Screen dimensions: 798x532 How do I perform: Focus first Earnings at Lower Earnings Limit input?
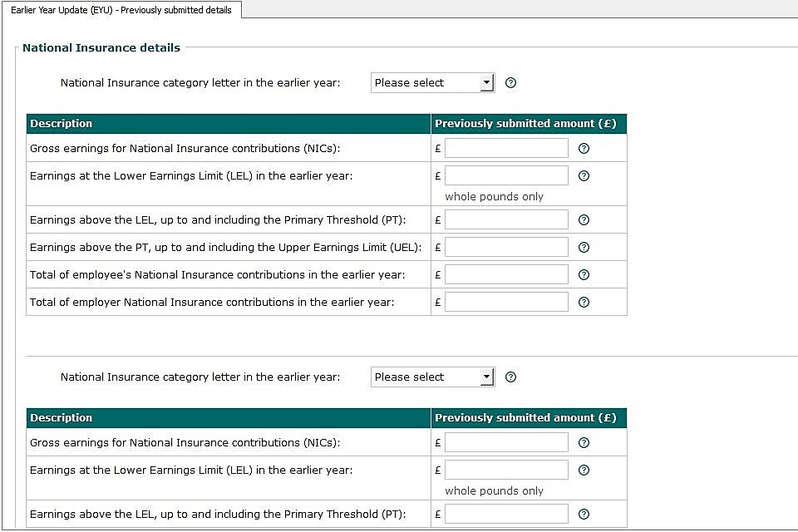506,175
